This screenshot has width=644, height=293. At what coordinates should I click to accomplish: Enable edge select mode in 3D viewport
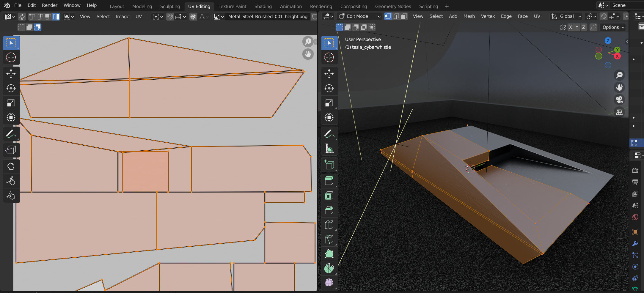396,16
